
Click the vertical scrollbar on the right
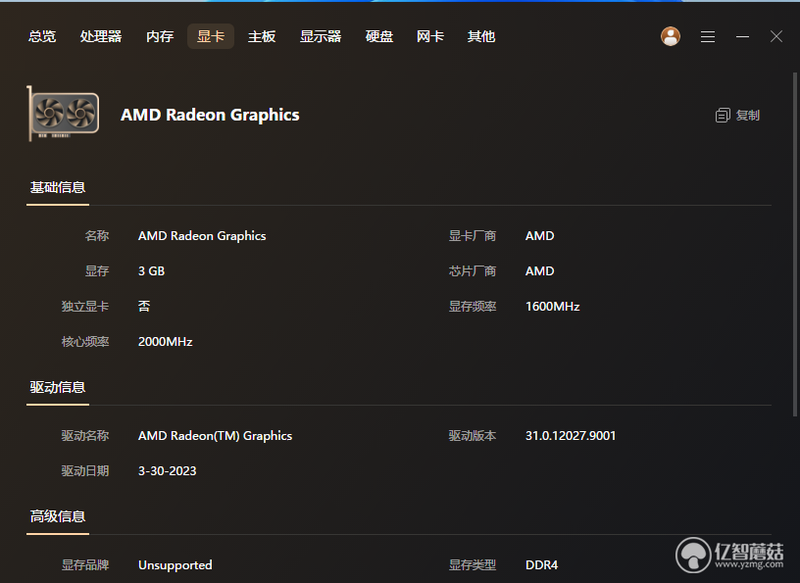click(794, 245)
